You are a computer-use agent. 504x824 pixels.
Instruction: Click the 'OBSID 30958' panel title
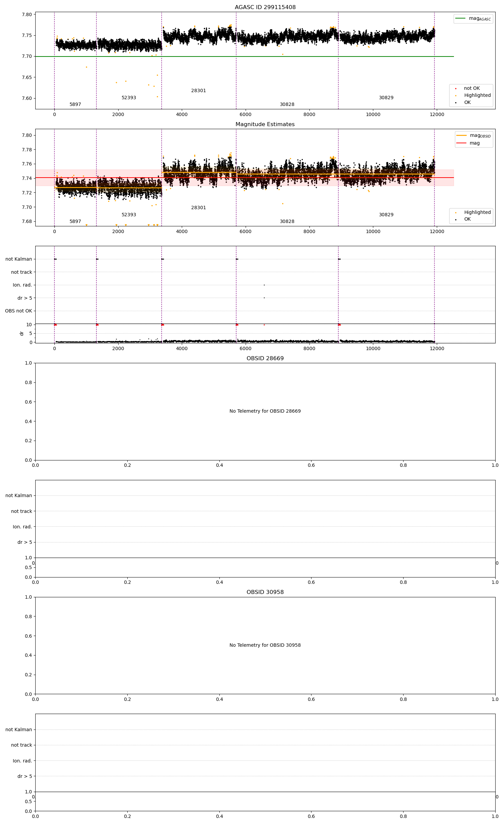[265, 592]
